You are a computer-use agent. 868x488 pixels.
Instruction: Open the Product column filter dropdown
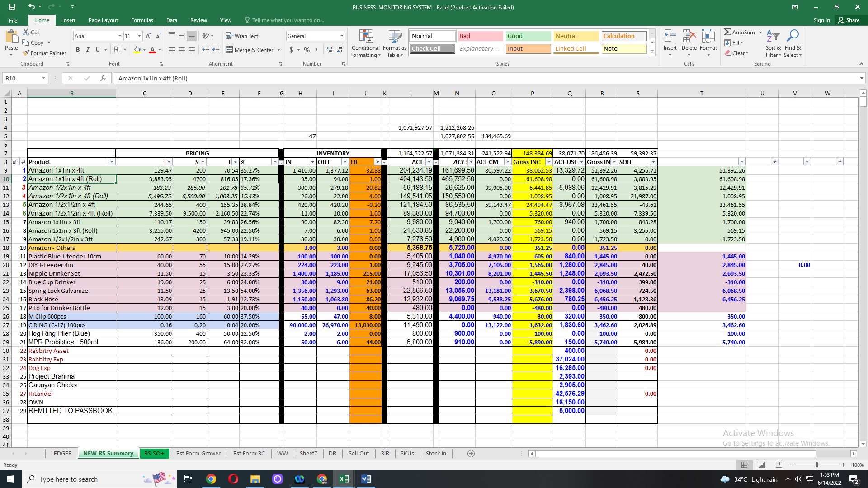click(x=111, y=162)
